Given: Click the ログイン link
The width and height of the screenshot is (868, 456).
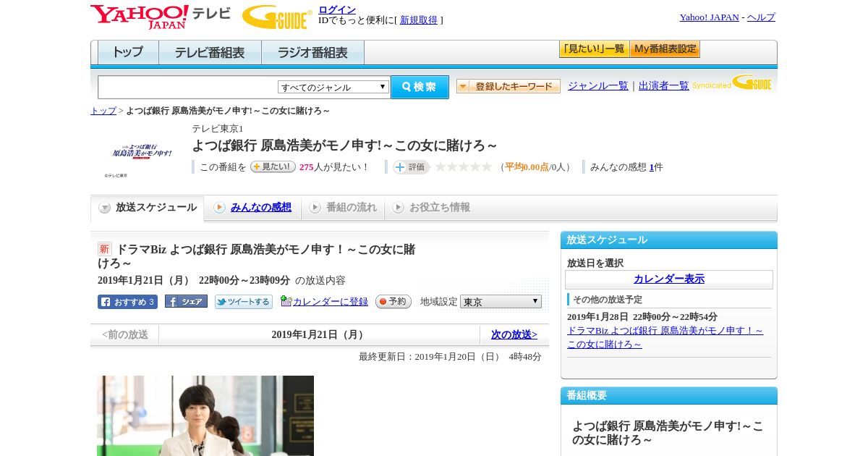Looking at the screenshot, I should (x=337, y=9).
